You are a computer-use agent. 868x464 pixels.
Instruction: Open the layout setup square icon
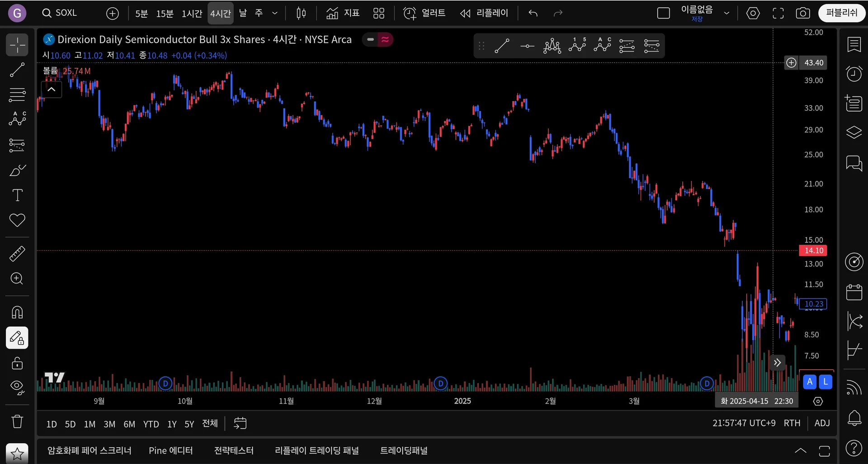663,14
